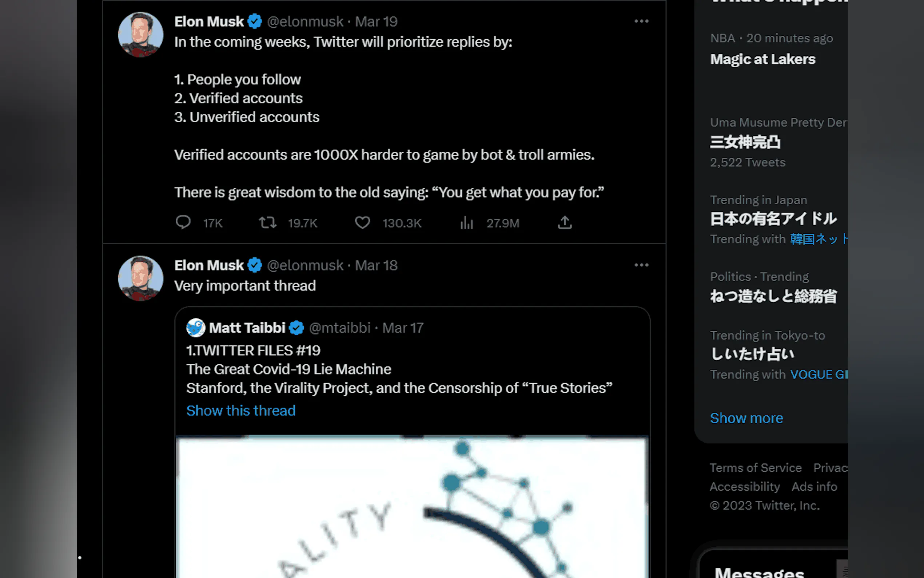View analytics icon showing 27.9M views
The image size is (924, 578).
467,222
